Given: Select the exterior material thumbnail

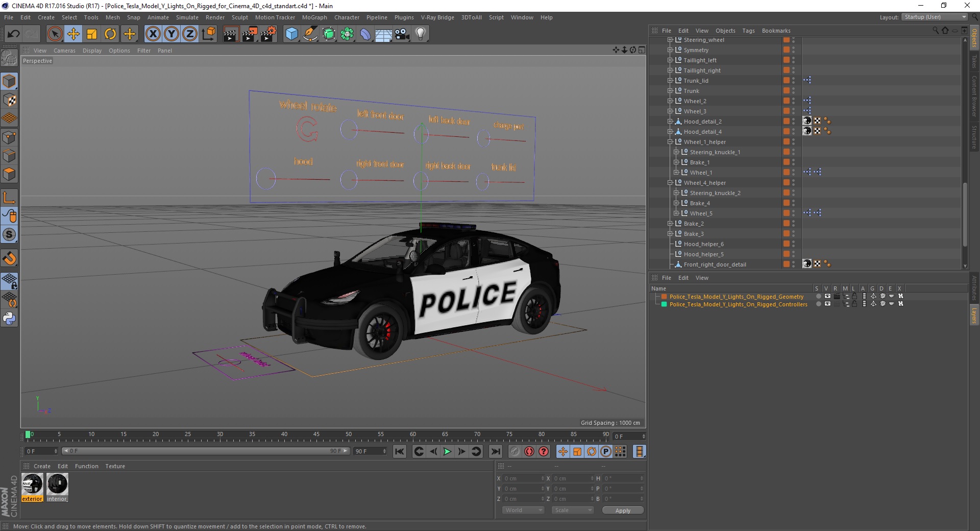Looking at the screenshot, I should 32,487.
